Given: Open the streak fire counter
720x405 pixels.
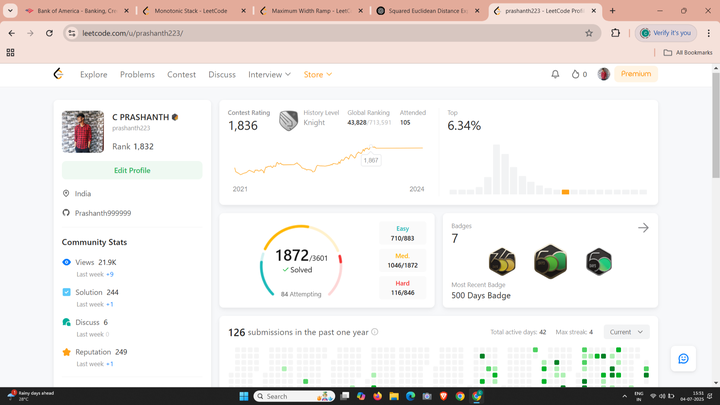Looking at the screenshot, I should coord(579,74).
